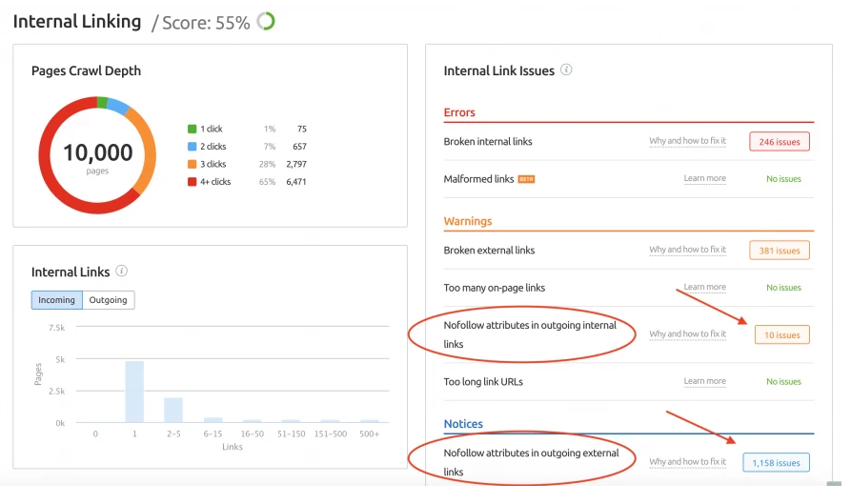Click the score donut icon beside 55%
This screenshot has width=851, height=504.
pyautogui.click(x=266, y=21)
